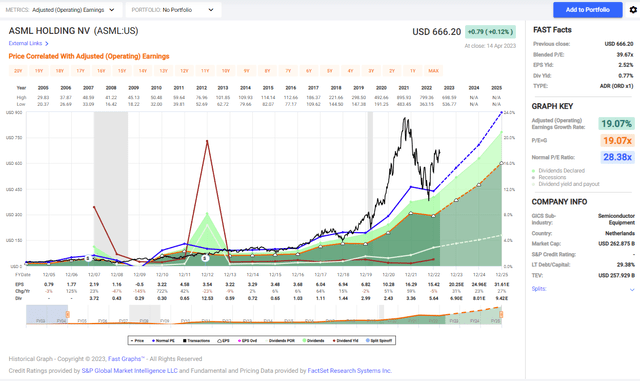Toggle Normal PE series in legend
The height and width of the screenshot is (381, 640).
[164, 341]
